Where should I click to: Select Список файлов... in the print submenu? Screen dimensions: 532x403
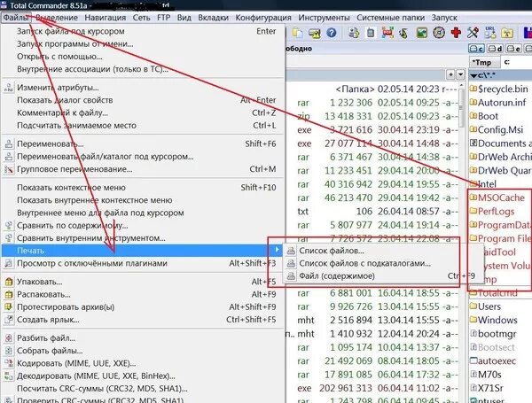coord(383,251)
